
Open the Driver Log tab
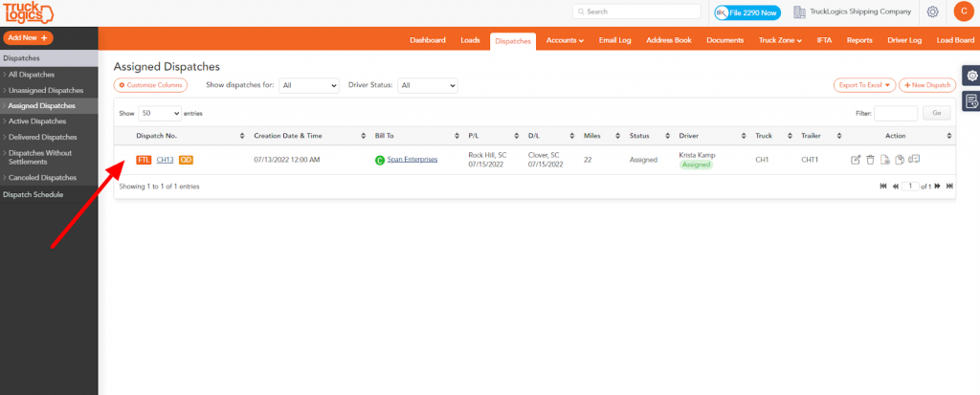point(904,40)
